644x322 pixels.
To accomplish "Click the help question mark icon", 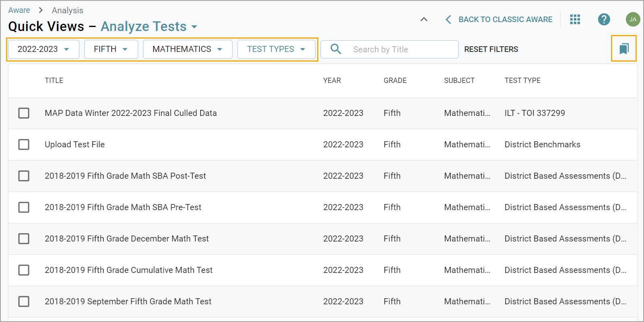I will pyautogui.click(x=604, y=19).
